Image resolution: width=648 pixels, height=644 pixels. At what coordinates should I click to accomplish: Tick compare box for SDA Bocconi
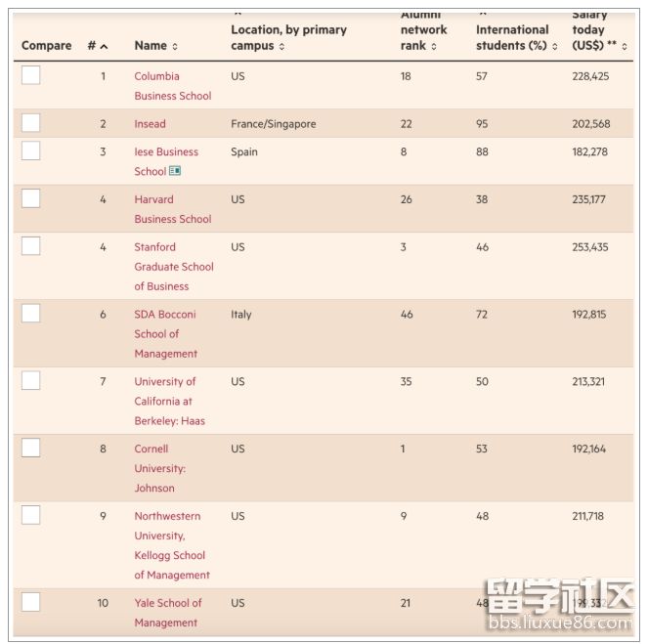pyautogui.click(x=31, y=314)
